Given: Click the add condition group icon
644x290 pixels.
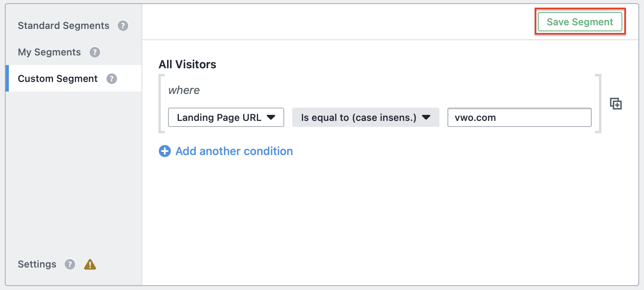Looking at the screenshot, I should pyautogui.click(x=616, y=104).
